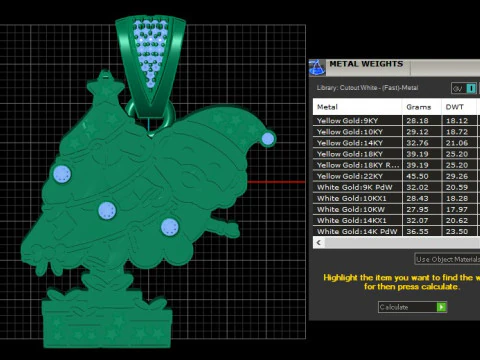Sort by the Grams column header

(422, 107)
